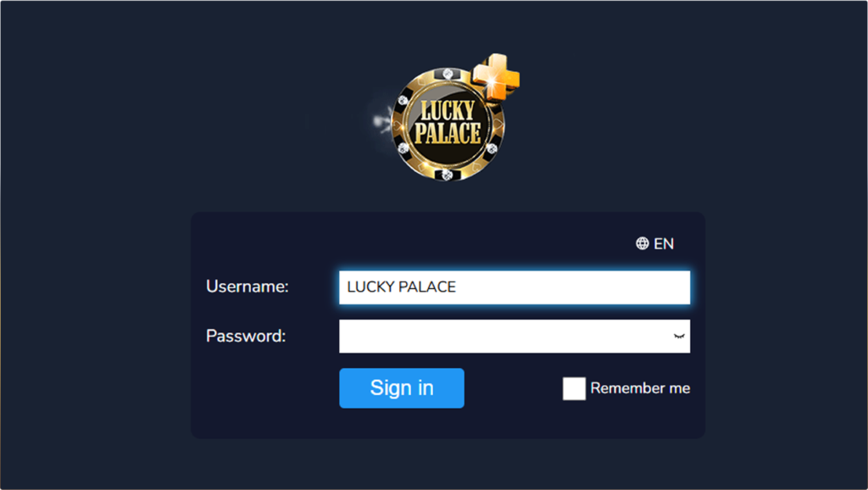This screenshot has width=868, height=490.
Task: Enable the Remember me checkbox
Action: tap(574, 388)
